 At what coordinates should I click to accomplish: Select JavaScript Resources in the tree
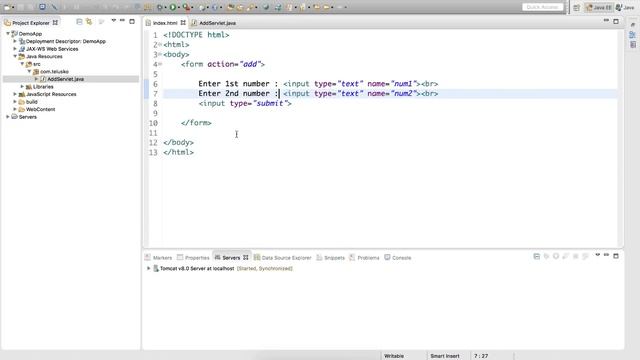[51, 94]
